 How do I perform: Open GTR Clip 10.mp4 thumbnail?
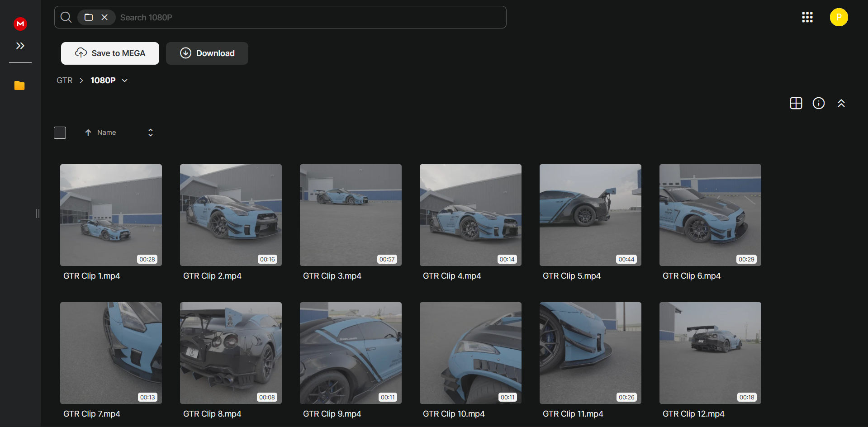point(470,353)
